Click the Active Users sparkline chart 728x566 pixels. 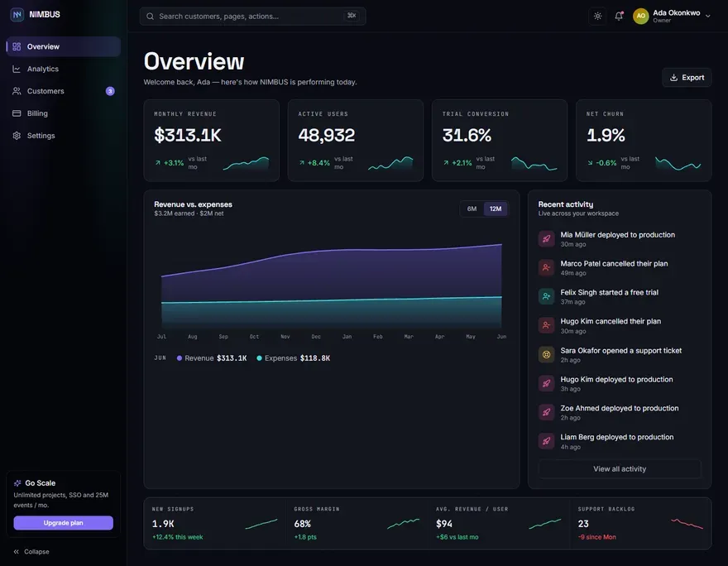coord(390,164)
